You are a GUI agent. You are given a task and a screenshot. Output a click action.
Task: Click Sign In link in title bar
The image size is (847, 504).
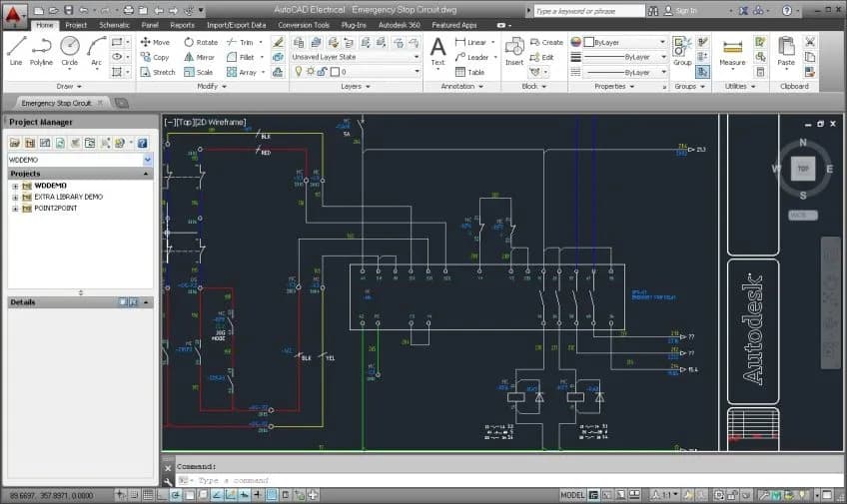pos(685,10)
